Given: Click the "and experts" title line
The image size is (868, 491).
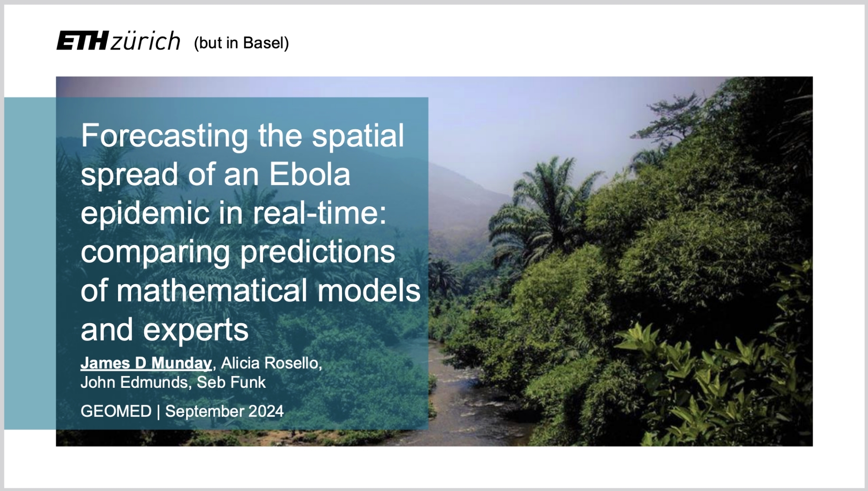Looking at the screenshot, I should [164, 330].
